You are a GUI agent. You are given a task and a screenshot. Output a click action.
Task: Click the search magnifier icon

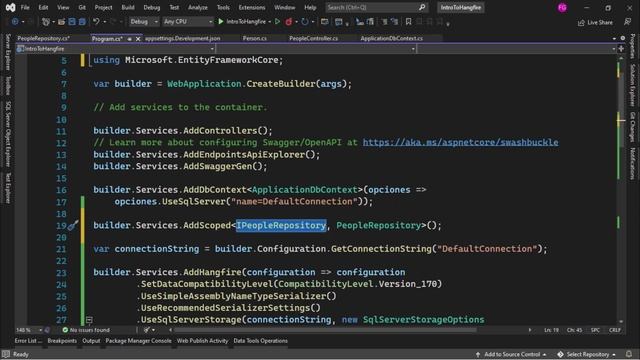(422, 7)
